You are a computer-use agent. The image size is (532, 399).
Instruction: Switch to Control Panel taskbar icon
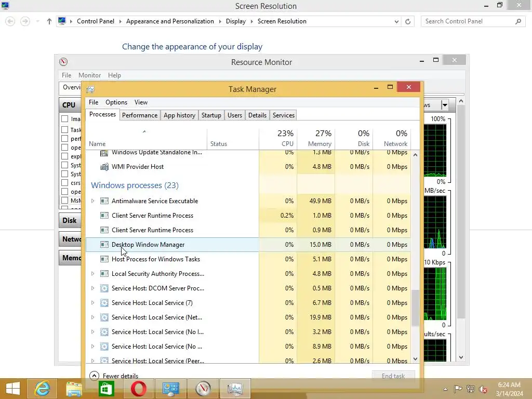coord(170,389)
